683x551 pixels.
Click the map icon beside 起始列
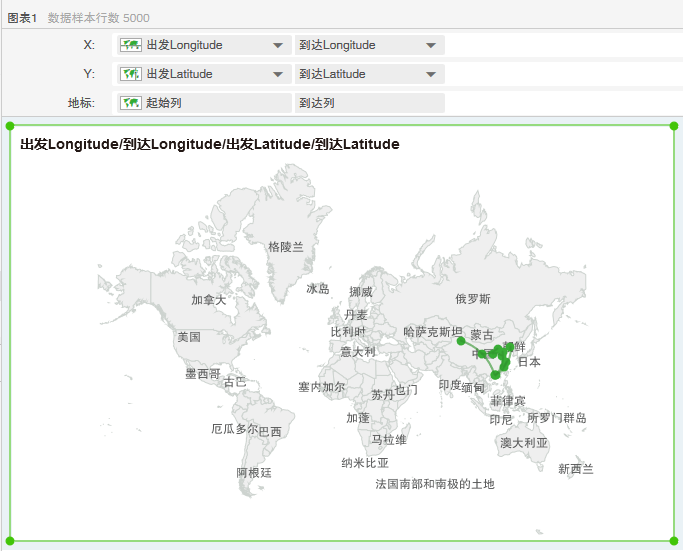pos(131,103)
